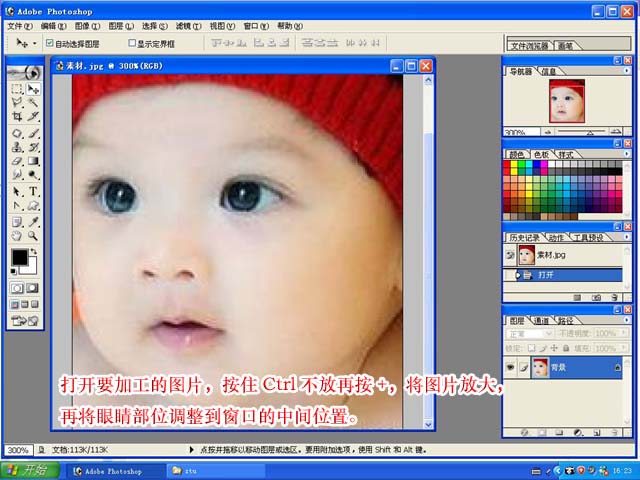Delete current state trash icon in History
Image resolution: width=640 pixels, height=480 pixels.
click(614, 298)
